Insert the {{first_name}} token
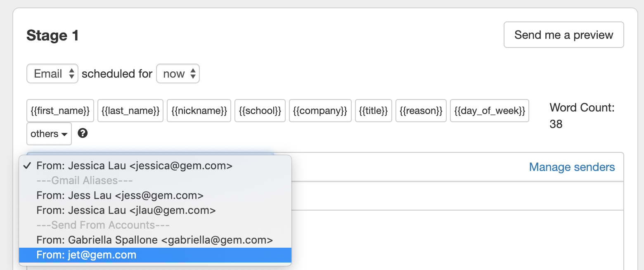Image resolution: width=644 pixels, height=270 pixels. coord(60,111)
